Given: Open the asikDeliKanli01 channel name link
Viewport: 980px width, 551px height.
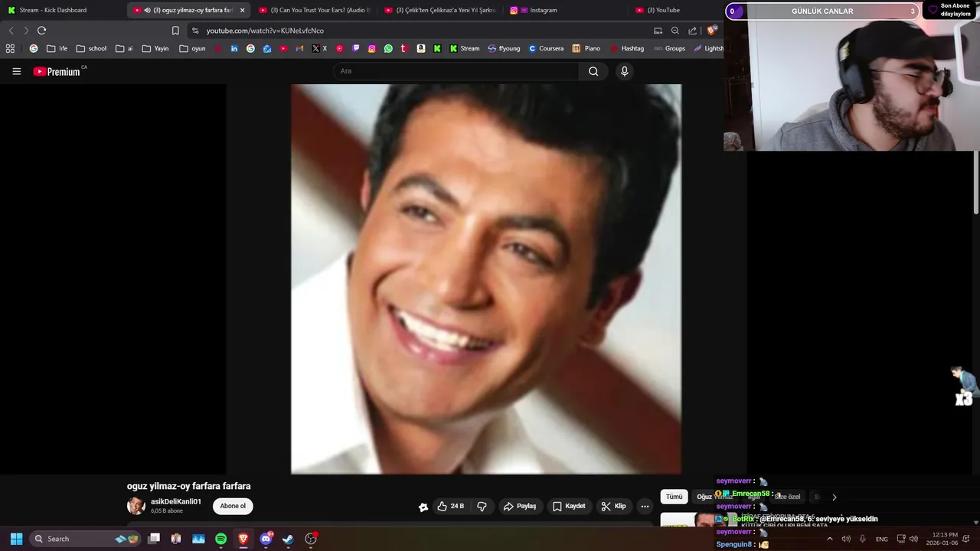Looking at the screenshot, I should pos(176,502).
